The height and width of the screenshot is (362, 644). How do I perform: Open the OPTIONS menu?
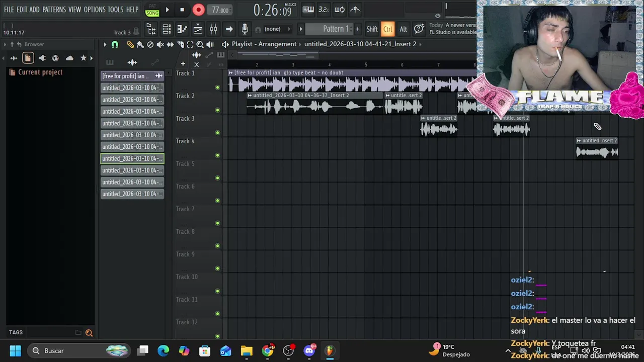[x=95, y=10]
